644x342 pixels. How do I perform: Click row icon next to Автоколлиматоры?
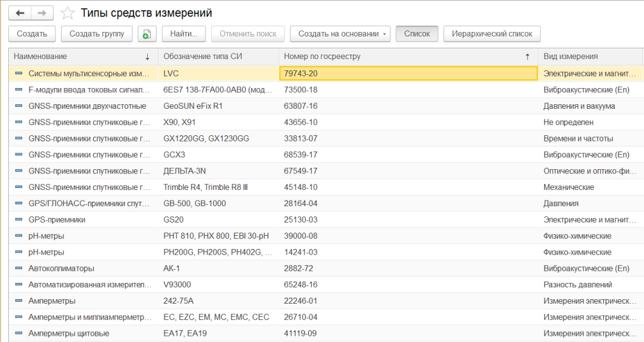(x=18, y=268)
